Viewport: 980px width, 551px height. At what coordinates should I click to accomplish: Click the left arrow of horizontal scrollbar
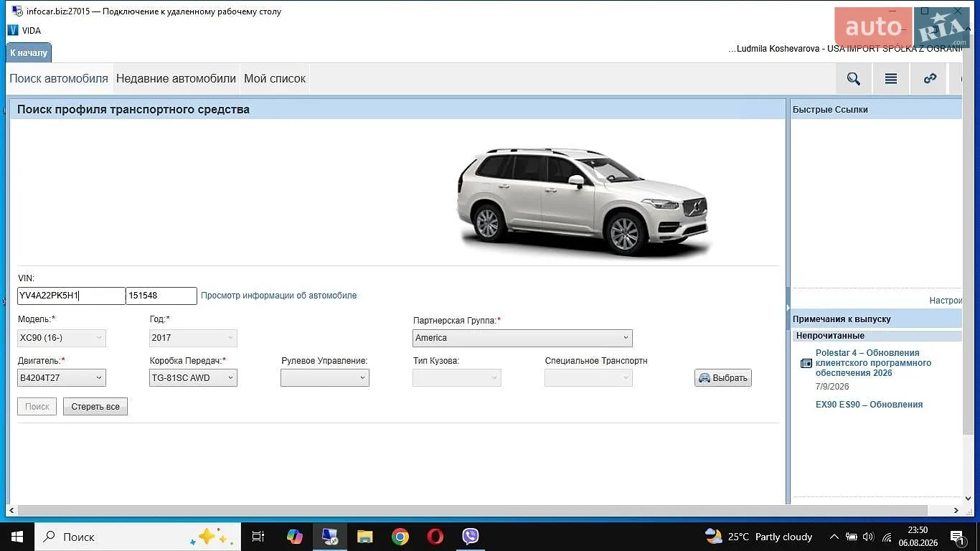tap(11, 510)
